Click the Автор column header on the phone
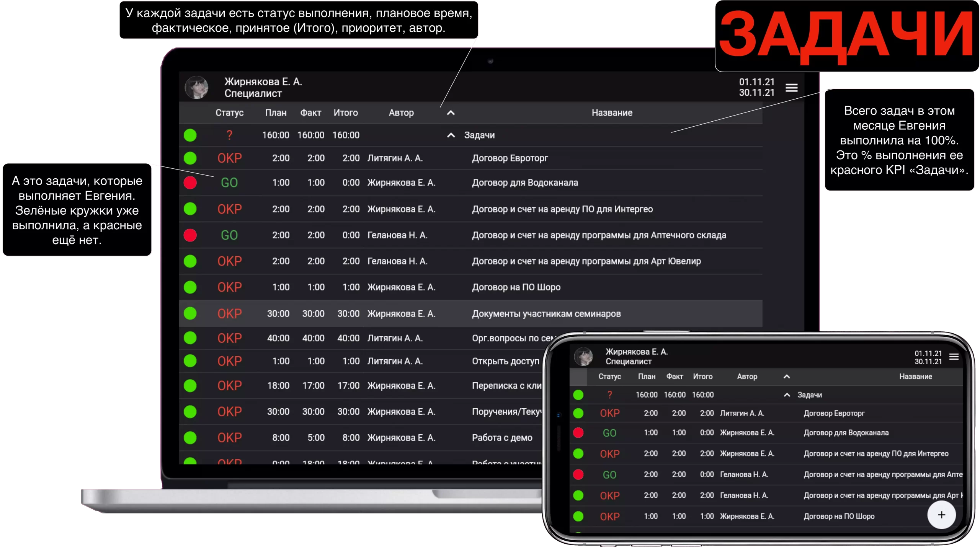980x551 pixels. point(747,377)
